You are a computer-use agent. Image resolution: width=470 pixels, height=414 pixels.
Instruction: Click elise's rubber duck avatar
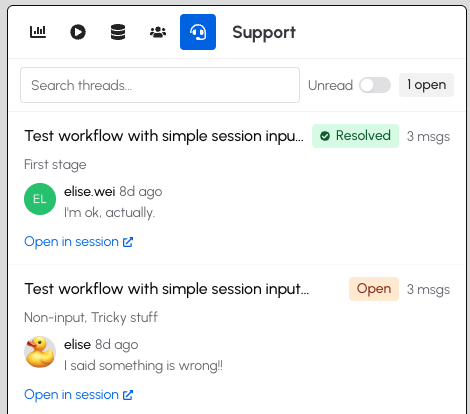(40, 352)
